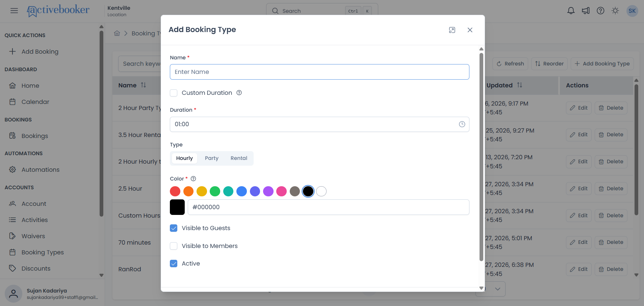Click the #000000 hex color field
Viewport: 644px width, 306px height.
click(x=329, y=207)
